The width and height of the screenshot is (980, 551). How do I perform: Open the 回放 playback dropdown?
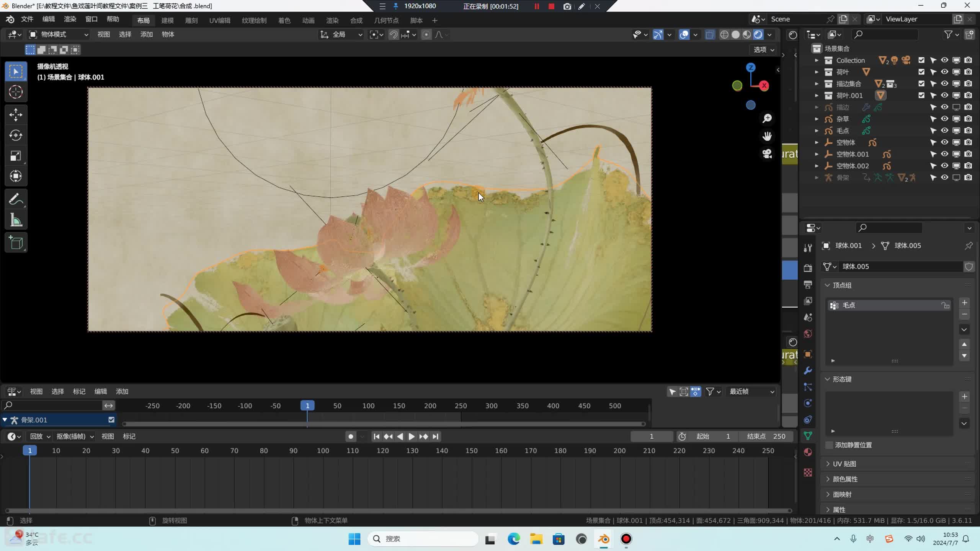(40, 436)
